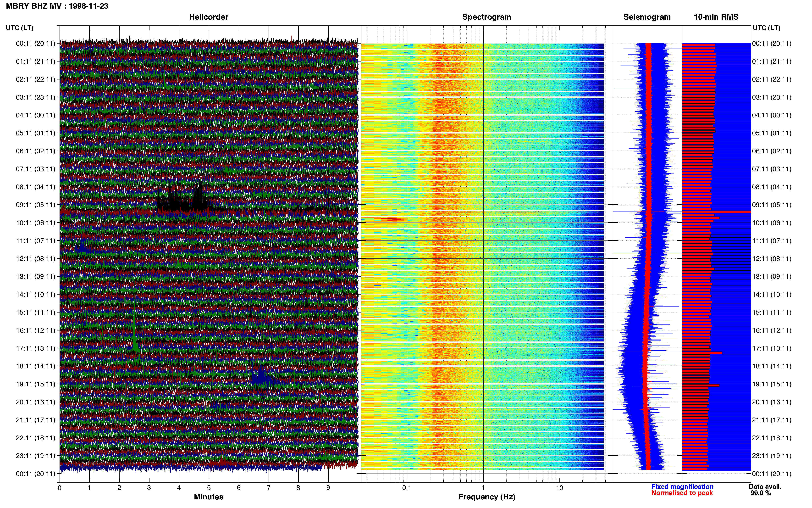Click the 10 Hz frequency tick label
The image size is (812, 508).
click(x=559, y=488)
